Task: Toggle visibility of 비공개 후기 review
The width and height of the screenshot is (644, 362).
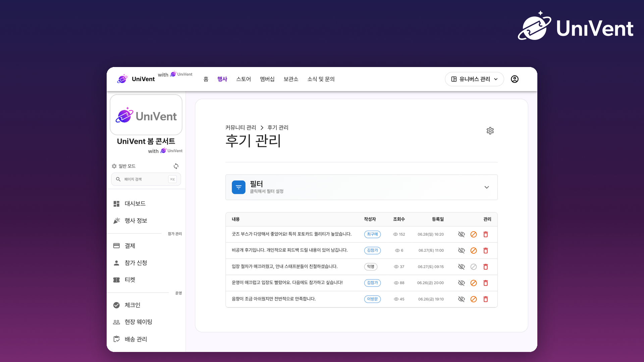Action: [x=461, y=250]
